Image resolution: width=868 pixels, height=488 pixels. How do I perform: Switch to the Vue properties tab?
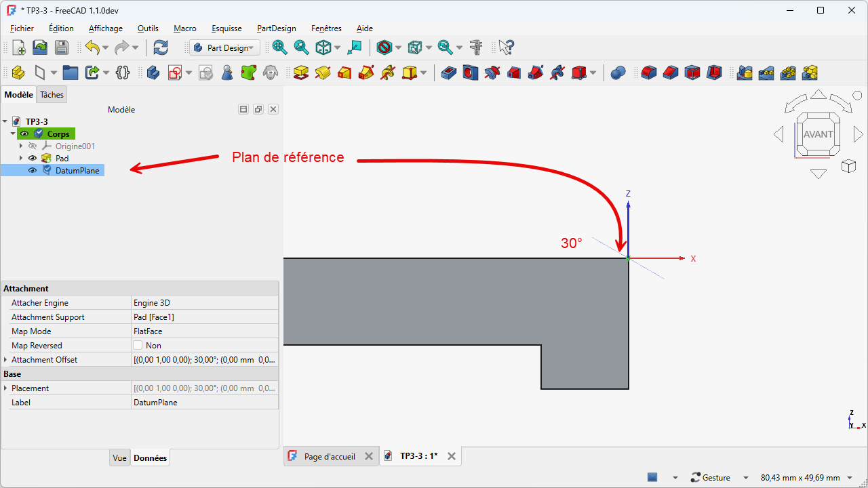coord(119,458)
